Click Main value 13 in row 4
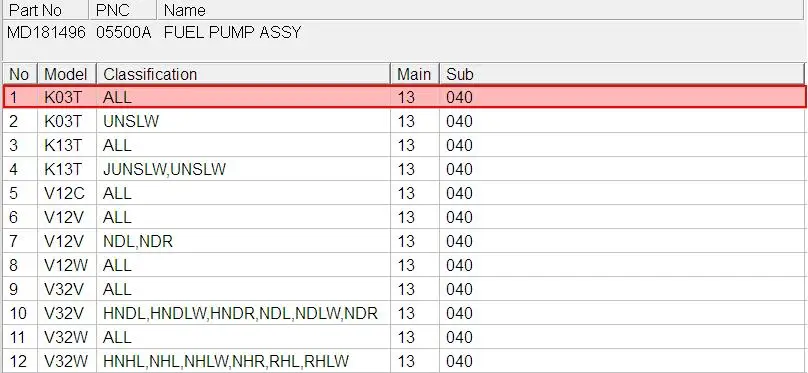 pyautogui.click(x=406, y=169)
